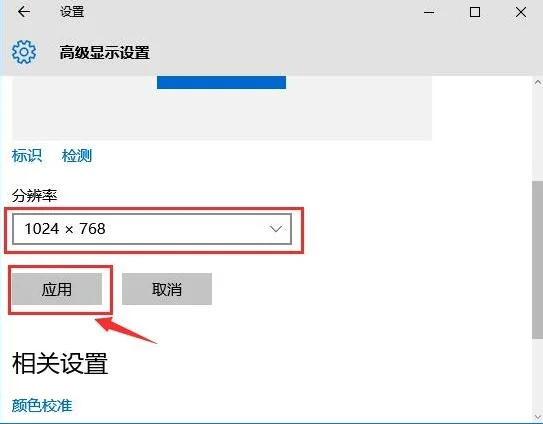Click the scrollbar up arrow
This screenshot has height=424, width=543.
coord(537,82)
